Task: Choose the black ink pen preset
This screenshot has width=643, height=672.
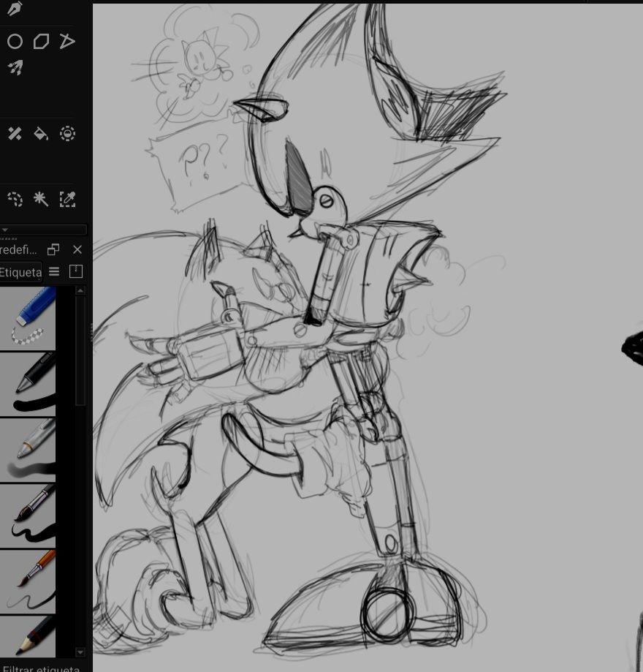Action: [x=28, y=385]
